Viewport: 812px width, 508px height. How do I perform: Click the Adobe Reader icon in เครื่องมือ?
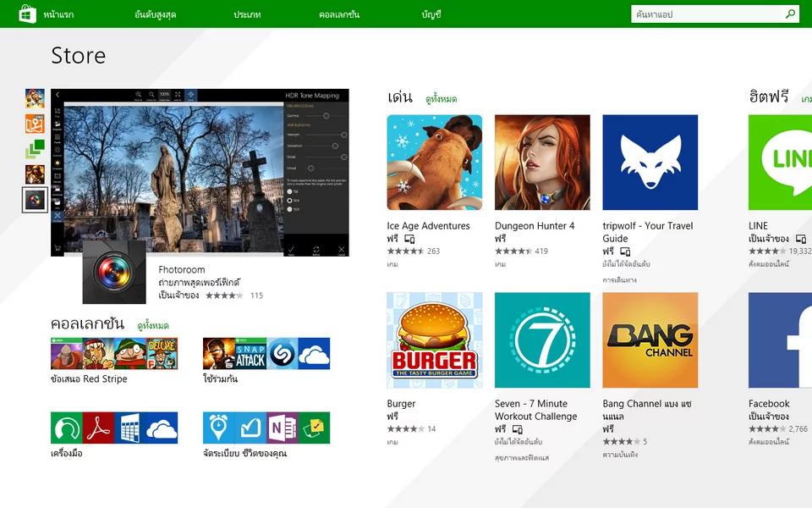pyautogui.click(x=98, y=428)
